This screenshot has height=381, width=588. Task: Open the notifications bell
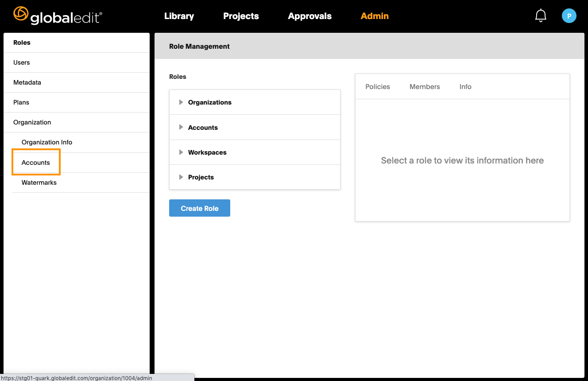pyautogui.click(x=541, y=16)
